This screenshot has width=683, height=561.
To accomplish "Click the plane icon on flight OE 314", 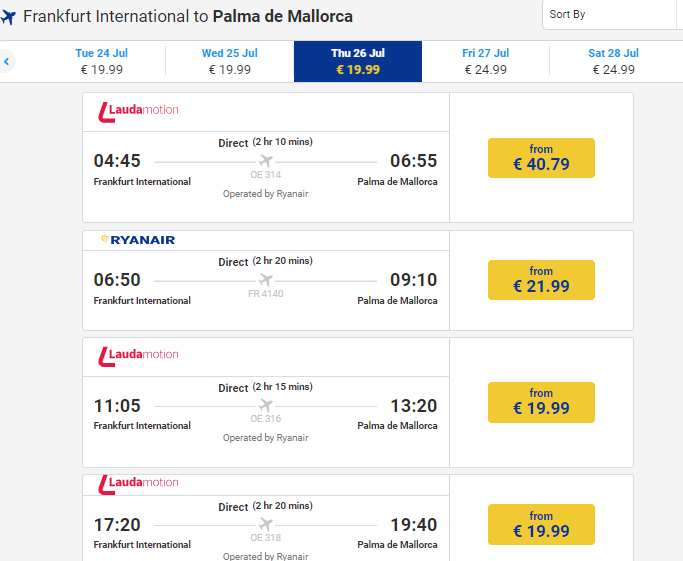I will pos(265,161).
